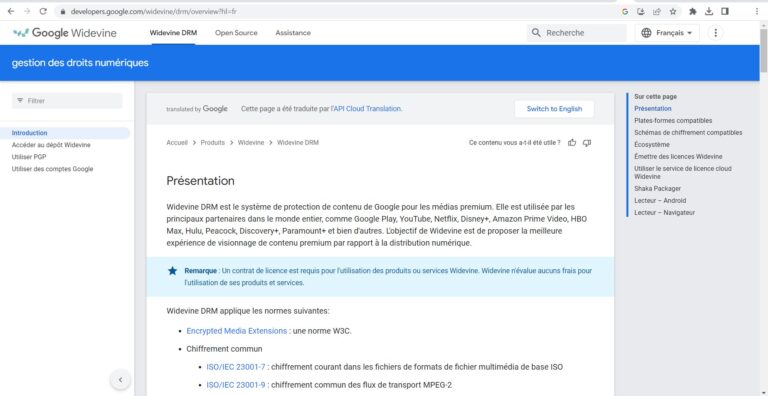The width and height of the screenshot is (768, 396).
Task: Open the Français language dropdown
Action: [667, 33]
